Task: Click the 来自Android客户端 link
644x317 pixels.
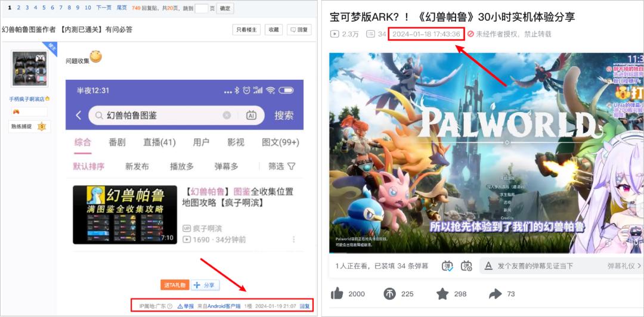Action: coord(219,306)
